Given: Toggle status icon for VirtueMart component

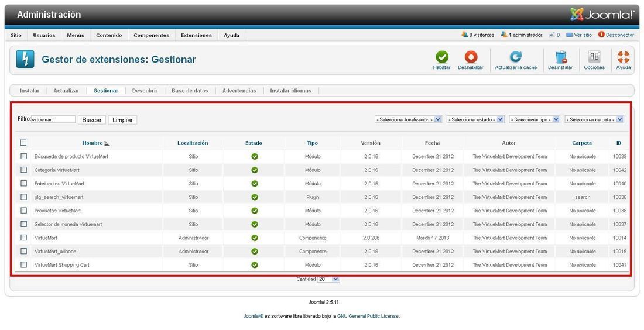Looking at the screenshot, I should [255, 238].
